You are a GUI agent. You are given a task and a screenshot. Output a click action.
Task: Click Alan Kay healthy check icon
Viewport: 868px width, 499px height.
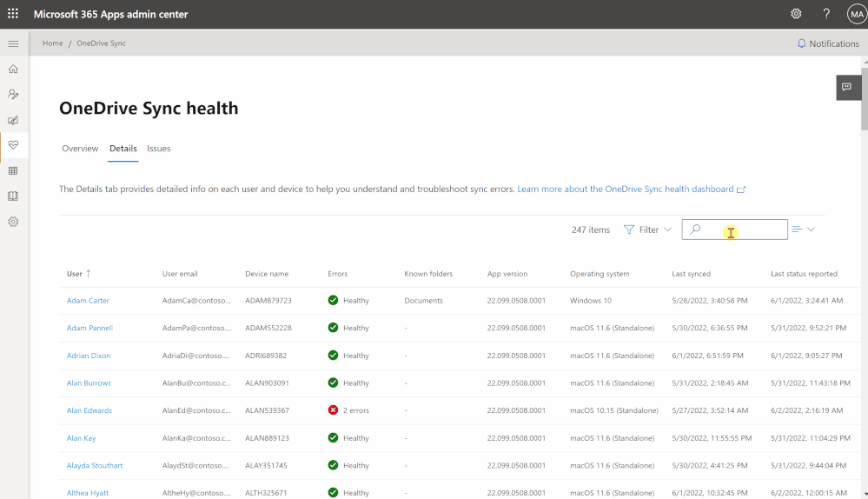pos(333,438)
